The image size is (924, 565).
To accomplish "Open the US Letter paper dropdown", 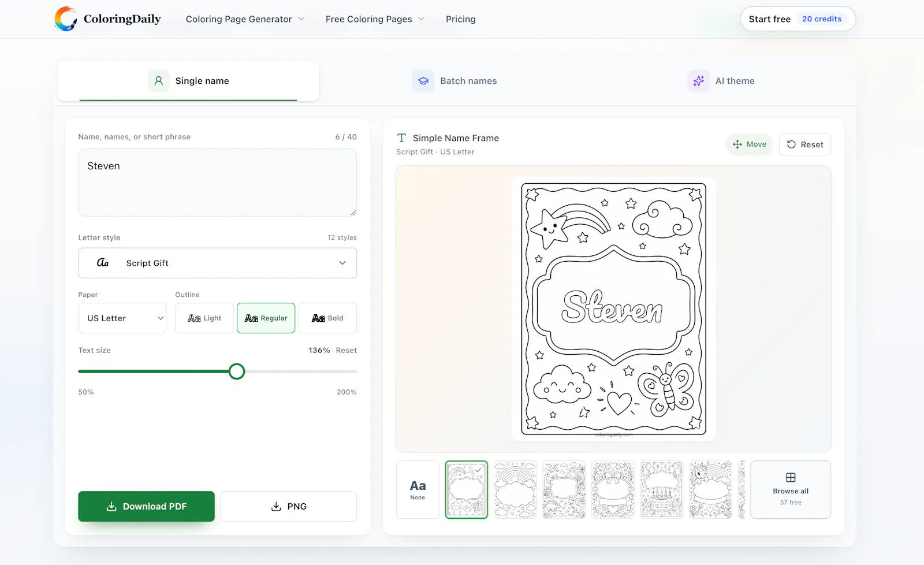I will [122, 318].
